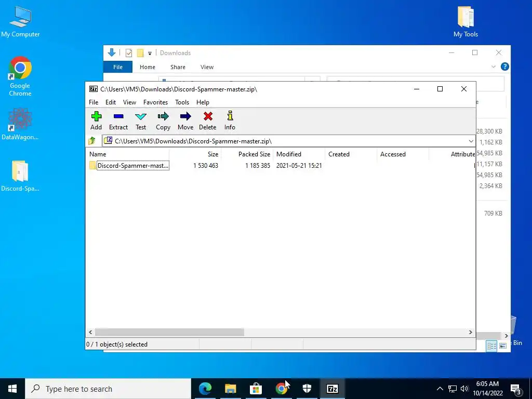Viewport: 532px width, 399px height.
Task: Click the packed size value 1 185 385
Action: pyautogui.click(x=258, y=166)
